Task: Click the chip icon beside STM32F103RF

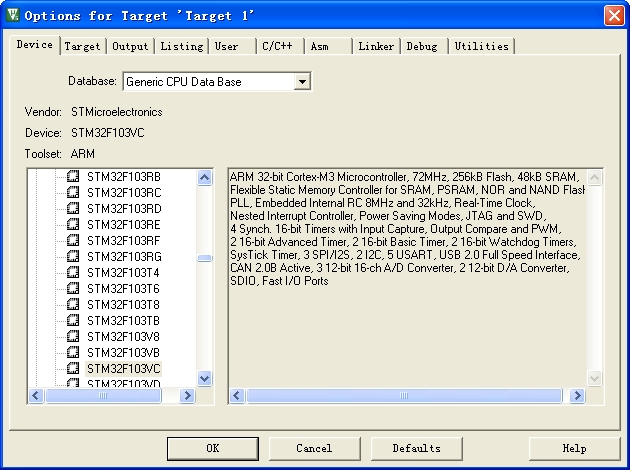Action: [73, 240]
